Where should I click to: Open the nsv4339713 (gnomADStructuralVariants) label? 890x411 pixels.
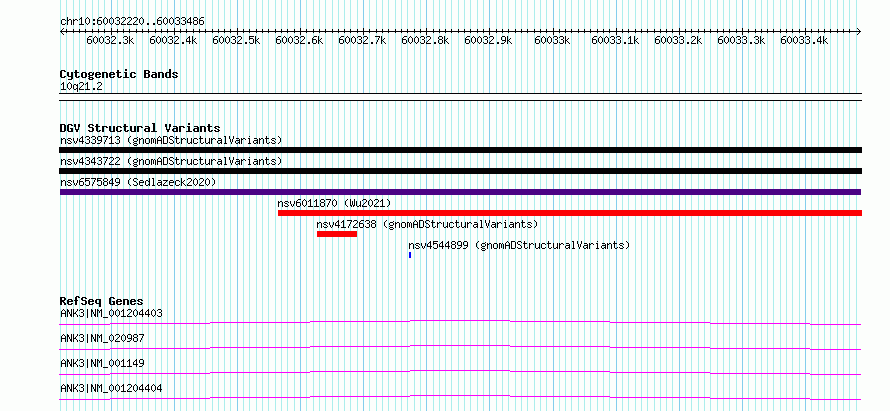[171, 140]
